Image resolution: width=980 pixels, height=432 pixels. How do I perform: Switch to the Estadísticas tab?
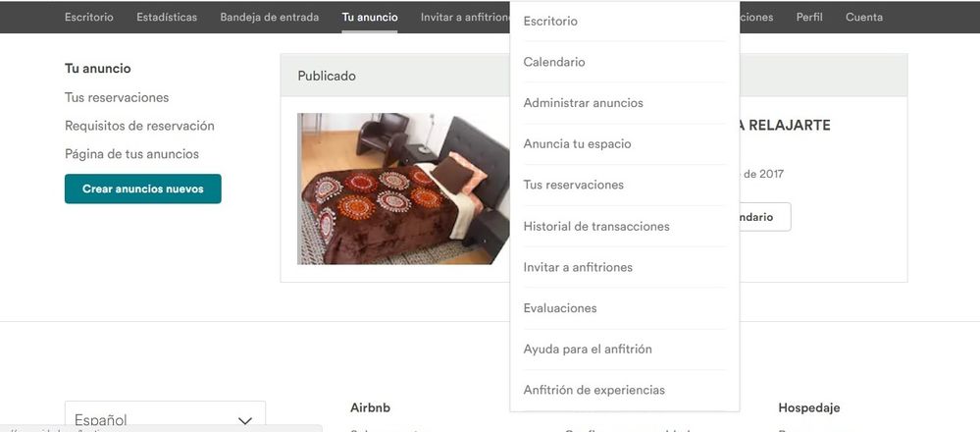pyautogui.click(x=167, y=18)
